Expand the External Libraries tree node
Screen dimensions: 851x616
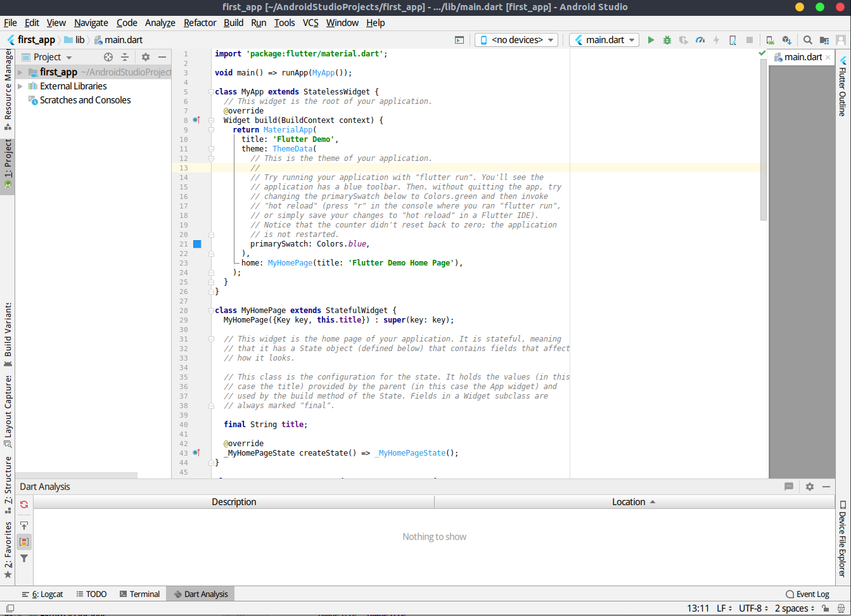click(19, 86)
